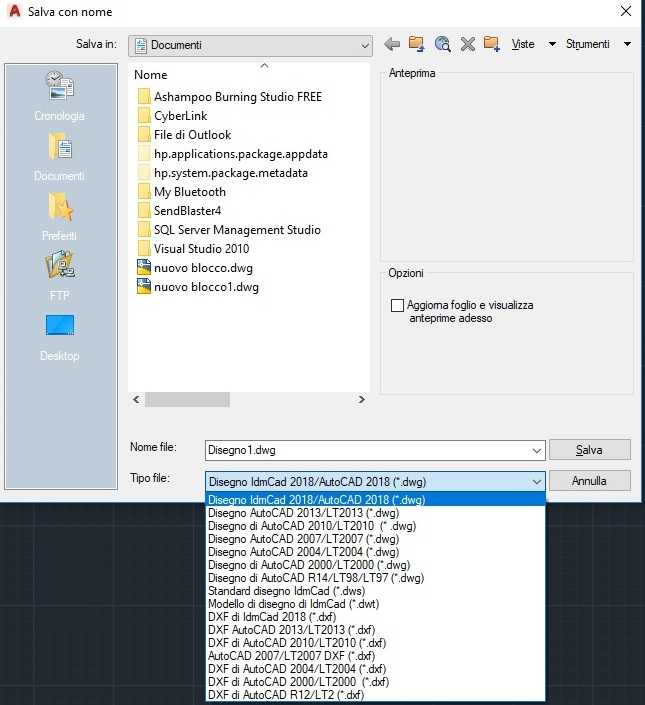Select hp.system.package.metadata folder
The image size is (645, 705).
pos(222,173)
